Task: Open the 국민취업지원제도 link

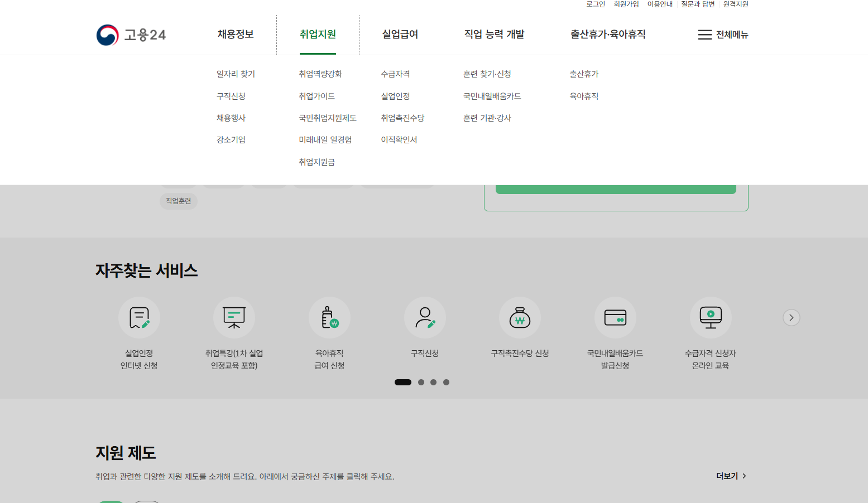Action: click(327, 118)
